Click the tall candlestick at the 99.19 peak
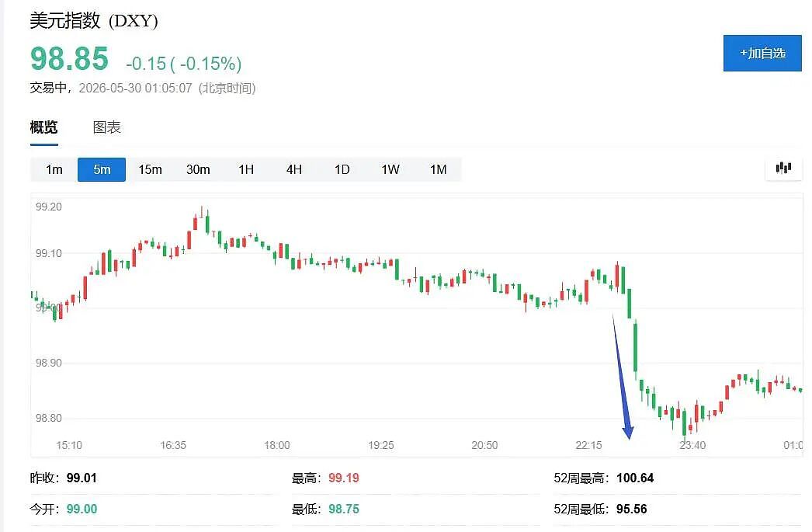This screenshot has width=812, height=532. click(201, 214)
